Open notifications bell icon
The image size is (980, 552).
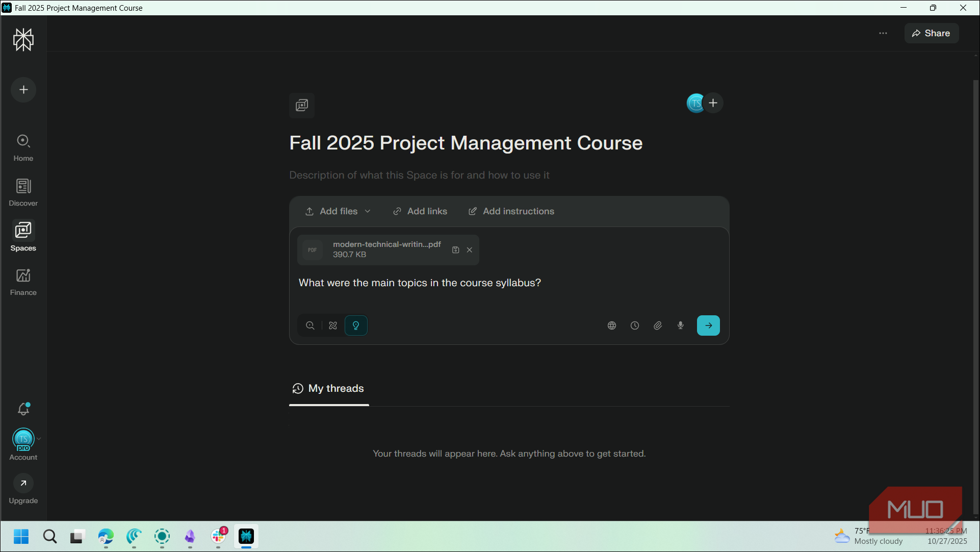pyautogui.click(x=23, y=409)
